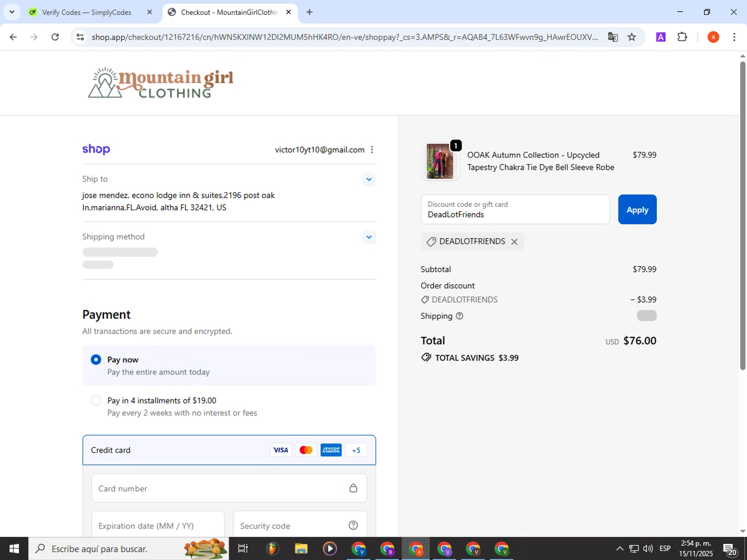Click the Mastercard icon
The width and height of the screenshot is (747, 560).
coord(306,450)
